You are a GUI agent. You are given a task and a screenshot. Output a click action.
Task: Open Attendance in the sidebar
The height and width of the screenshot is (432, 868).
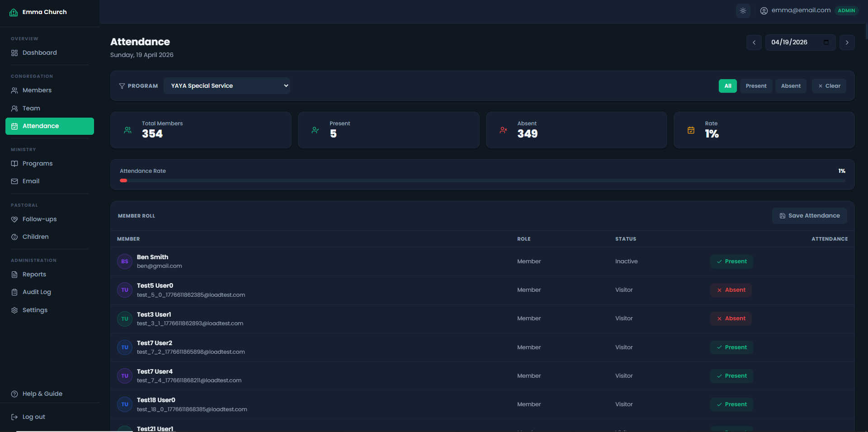(x=50, y=126)
